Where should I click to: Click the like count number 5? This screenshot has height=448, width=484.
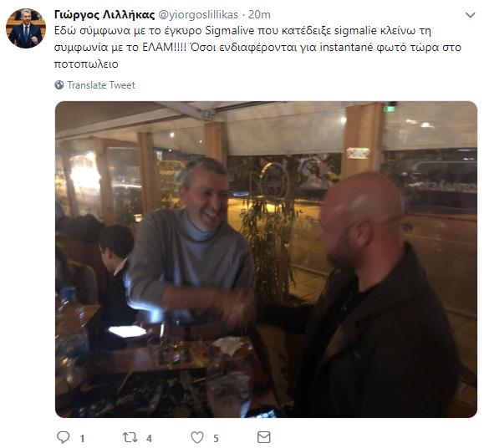pos(216,439)
